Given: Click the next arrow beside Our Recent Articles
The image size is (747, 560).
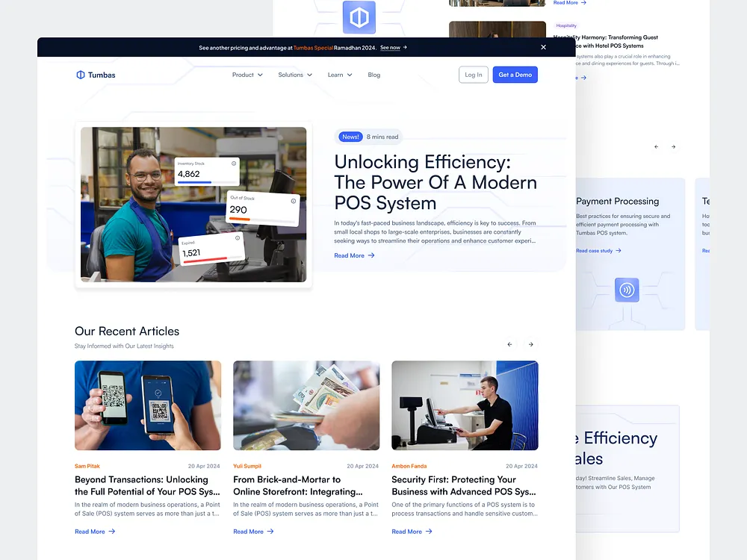Looking at the screenshot, I should coord(530,344).
